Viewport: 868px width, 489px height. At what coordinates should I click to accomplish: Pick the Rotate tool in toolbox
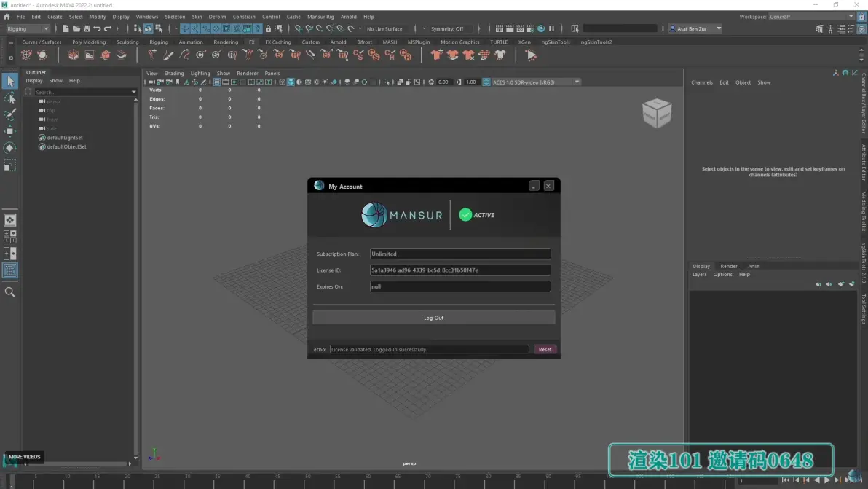[9, 148]
